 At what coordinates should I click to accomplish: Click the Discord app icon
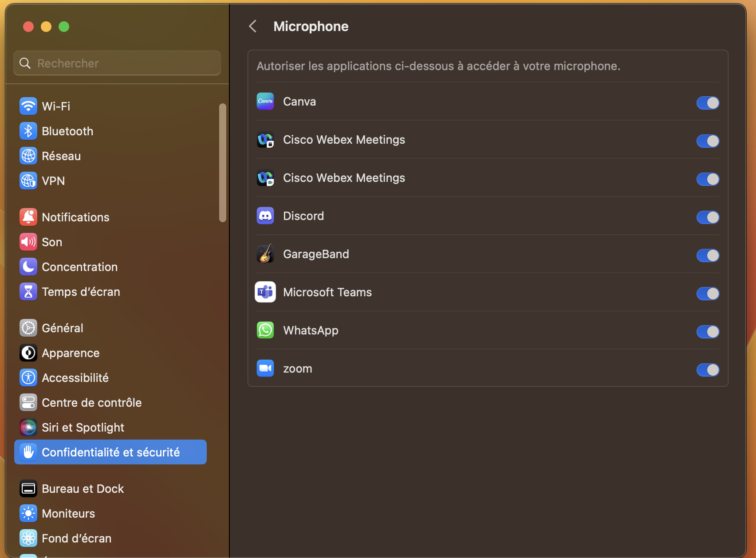(x=265, y=216)
